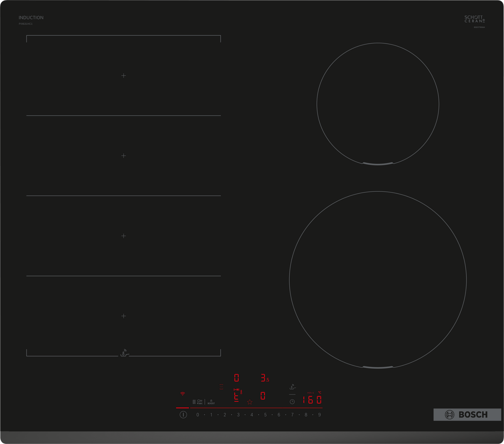Set power level to 0 on slider
The width and height of the screenshot is (504, 444).
click(x=198, y=415)
